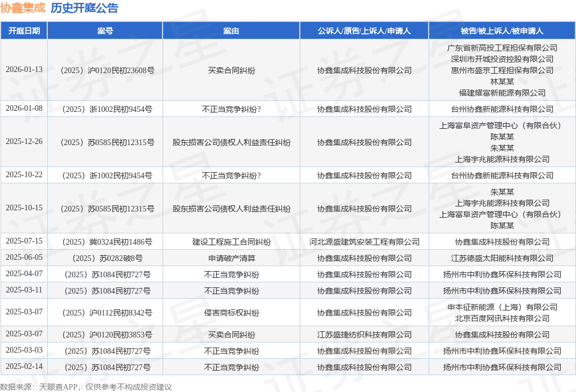Select the date cell 2025-07-15
Screen dimensions: 576x392
click(24, 241)
